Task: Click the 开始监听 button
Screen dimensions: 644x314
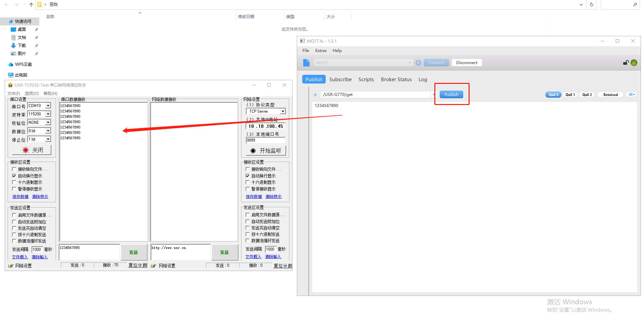Action: (x=266, y=151)
